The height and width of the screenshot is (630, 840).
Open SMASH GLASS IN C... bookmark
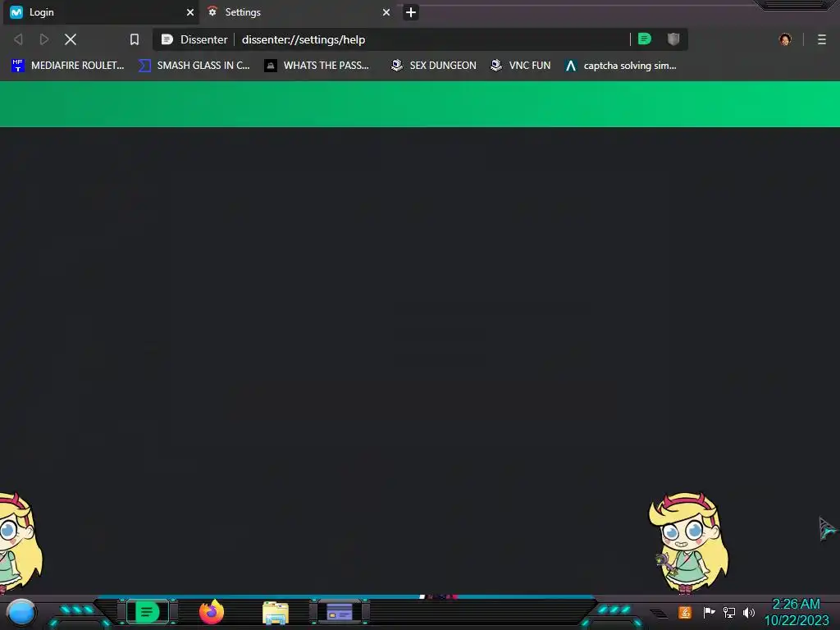pyautogui.click(x=194, y=66)
